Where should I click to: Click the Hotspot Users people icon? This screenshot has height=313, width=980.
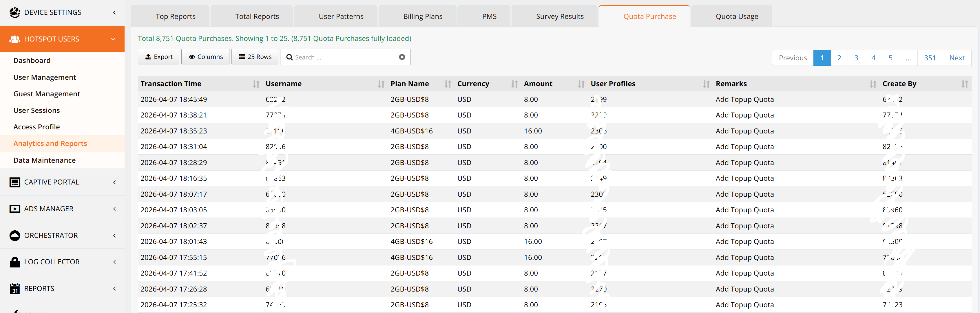[x=15, y=39]
